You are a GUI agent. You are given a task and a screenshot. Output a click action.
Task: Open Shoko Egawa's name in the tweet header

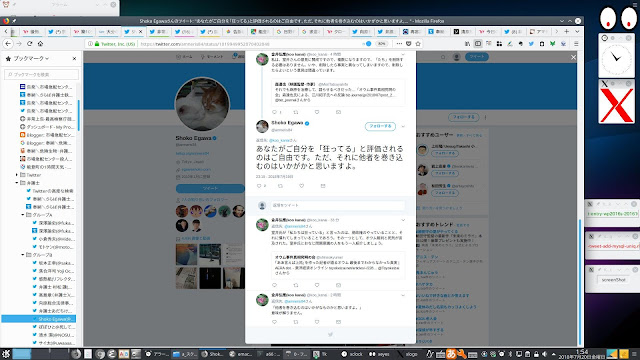pyautogui.click(x=287, y=123)
